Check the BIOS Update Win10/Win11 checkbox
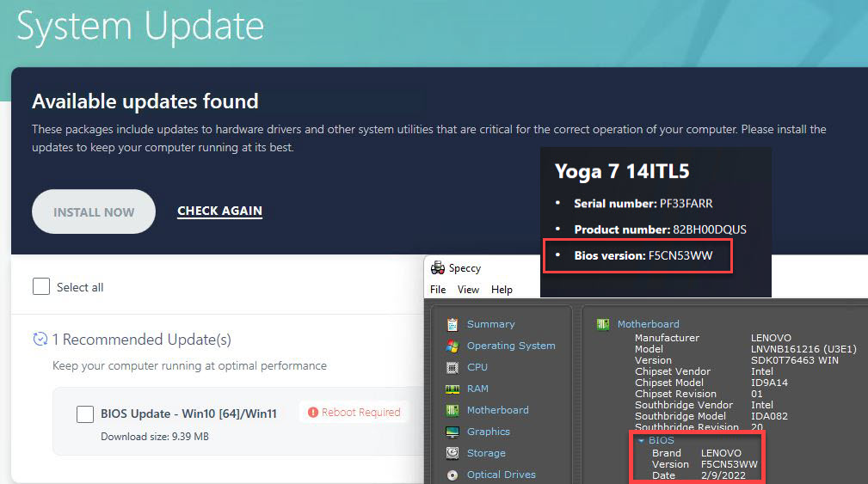The width and height of the screenshot is (868, 484). point(84,414)
